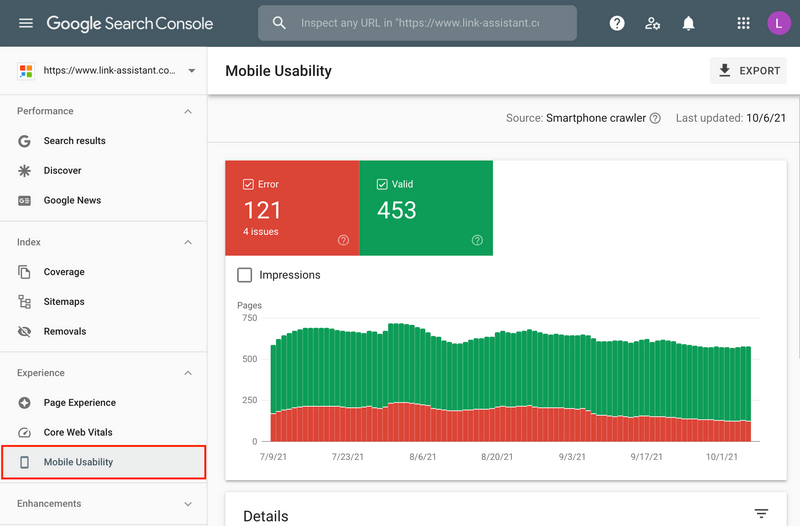Open the Google apps grid
Screen dimensions: 800x526
tap(743, 23)
